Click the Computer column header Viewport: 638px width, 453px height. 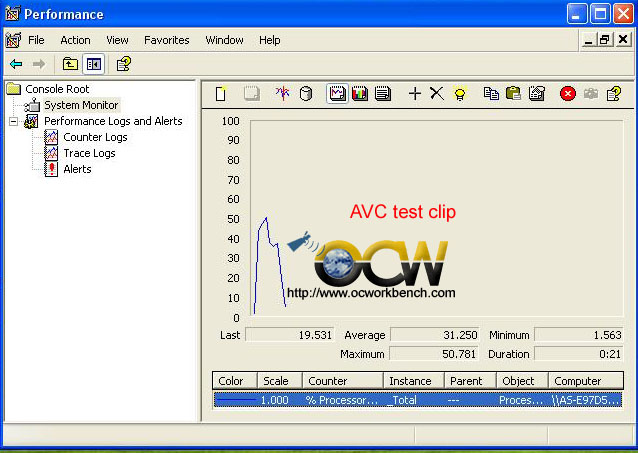tap(586, 381)
